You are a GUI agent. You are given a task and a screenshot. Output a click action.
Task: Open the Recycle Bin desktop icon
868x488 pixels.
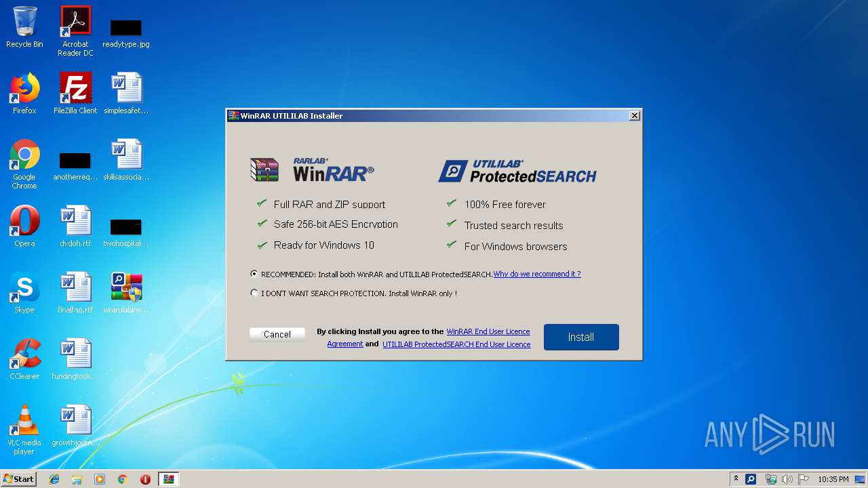(24, 27)
